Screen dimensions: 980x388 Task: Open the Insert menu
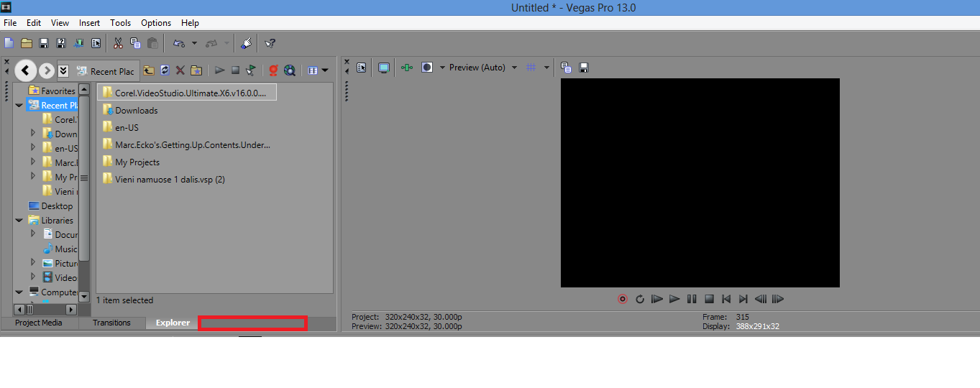[x=90, y=23]
